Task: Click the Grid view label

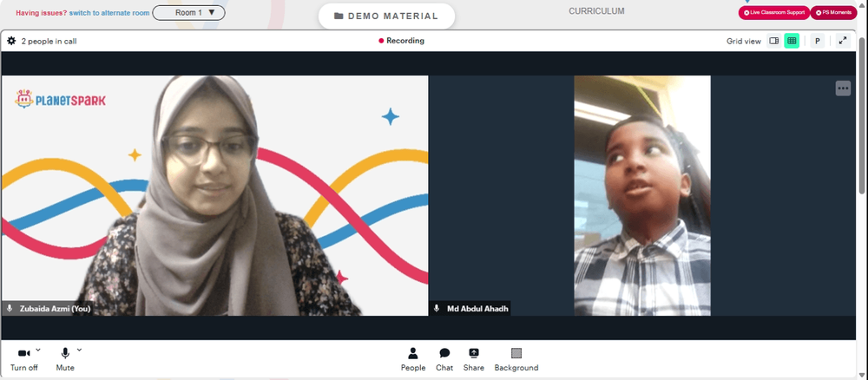Action: click(x=744, y=41)
